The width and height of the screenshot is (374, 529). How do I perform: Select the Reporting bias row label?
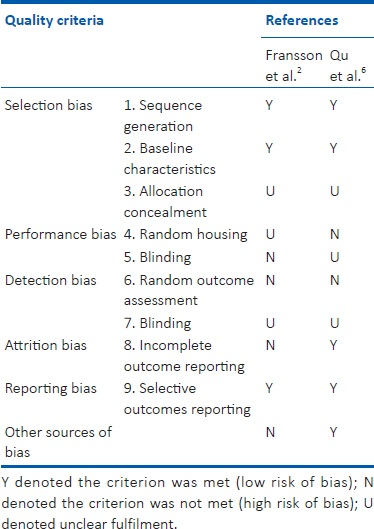pos(51,388)
